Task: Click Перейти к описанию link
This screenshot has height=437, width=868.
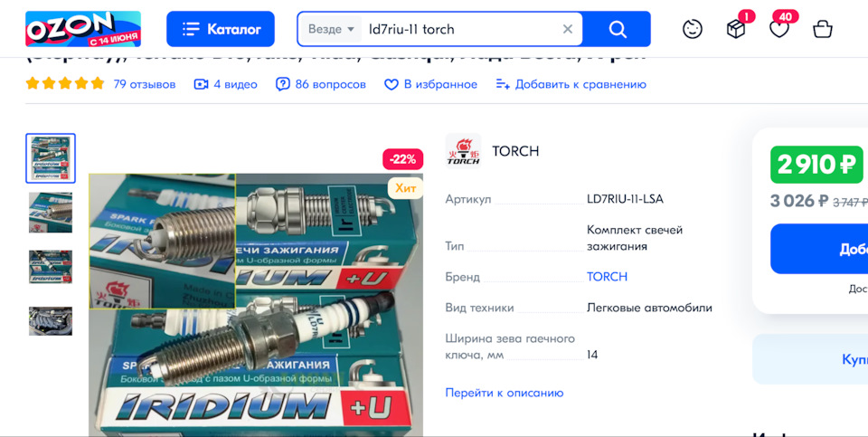Action: pyautogui.click(x=505, y=393)
